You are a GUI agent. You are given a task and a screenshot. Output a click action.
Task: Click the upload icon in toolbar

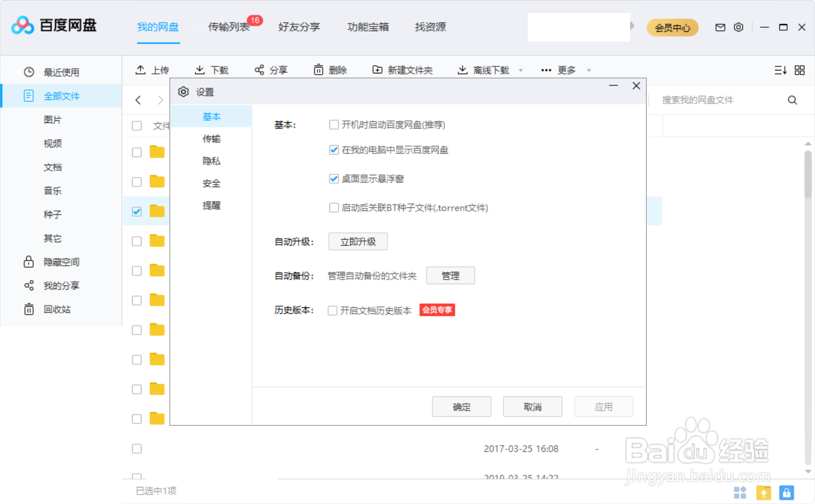point(140,70)
